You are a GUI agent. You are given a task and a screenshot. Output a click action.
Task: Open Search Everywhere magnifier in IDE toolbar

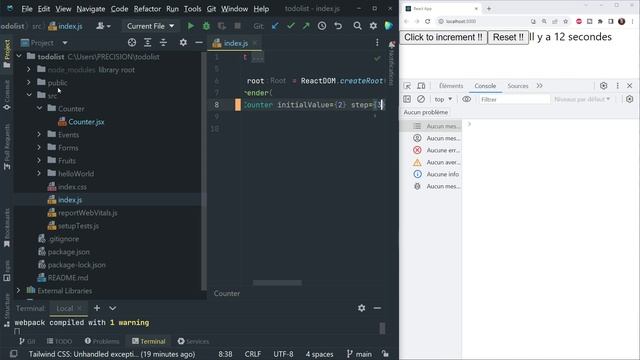(357, 26)
